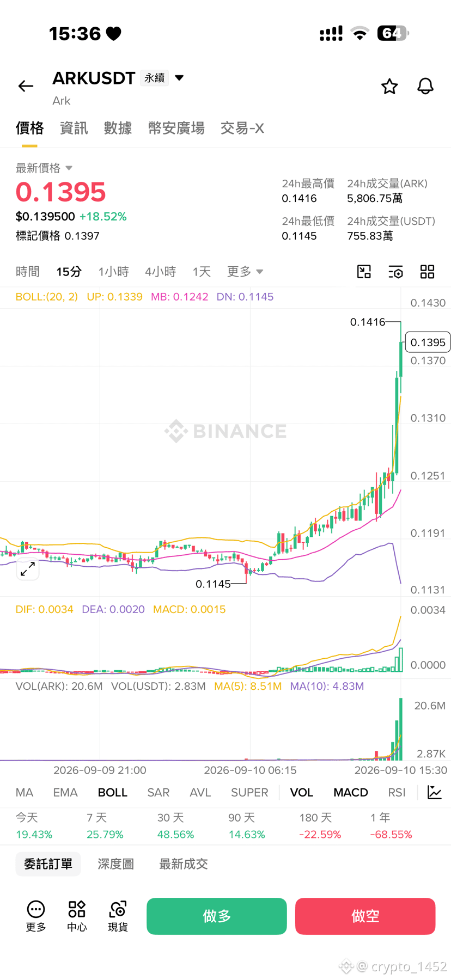451x980 pixels.
Task: Toggle the MACD indicator
Action: (x=351, y=793)
